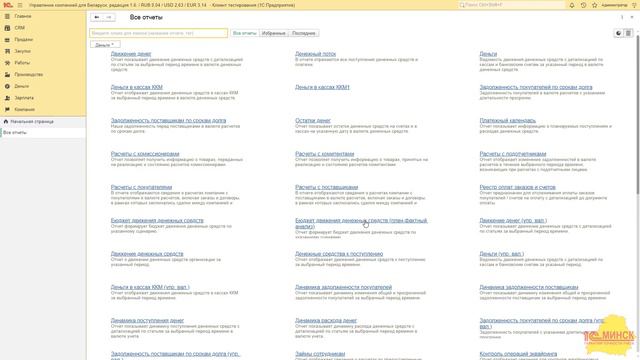Open the Закупки section
640x360 pixels.
[x=22, y=51]
